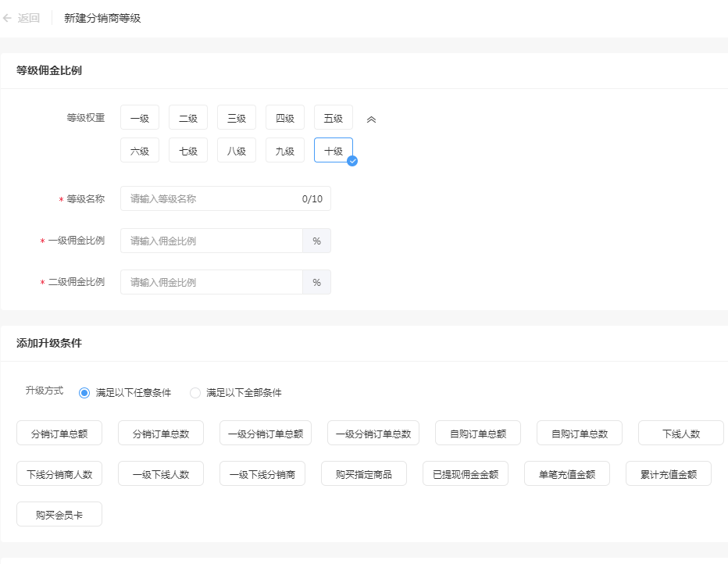Choose the 五级 level weight

coord(334,118)
